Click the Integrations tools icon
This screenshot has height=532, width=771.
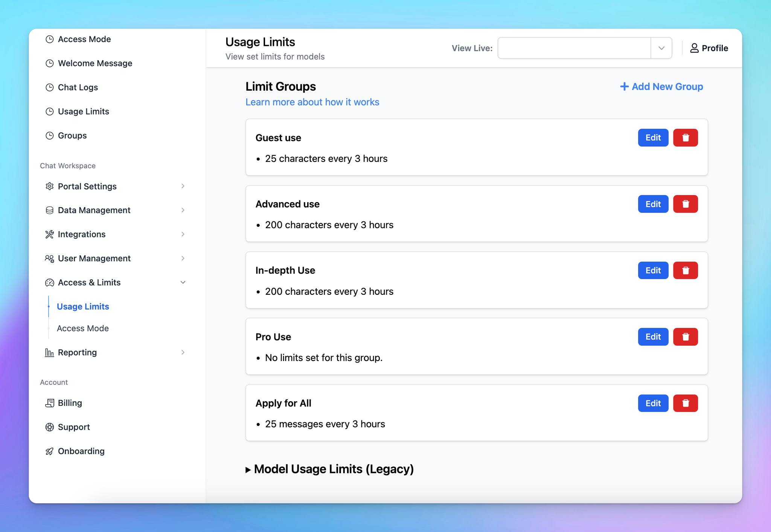(49, 234)
